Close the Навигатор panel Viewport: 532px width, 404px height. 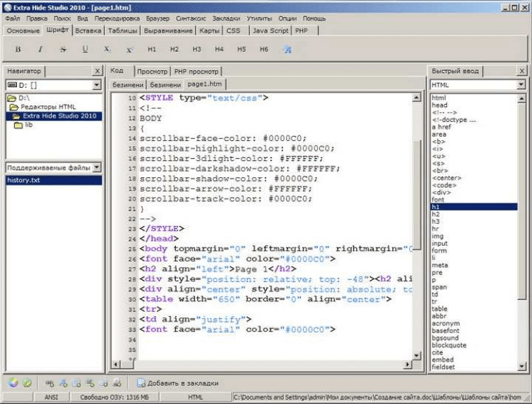point(97,72)
